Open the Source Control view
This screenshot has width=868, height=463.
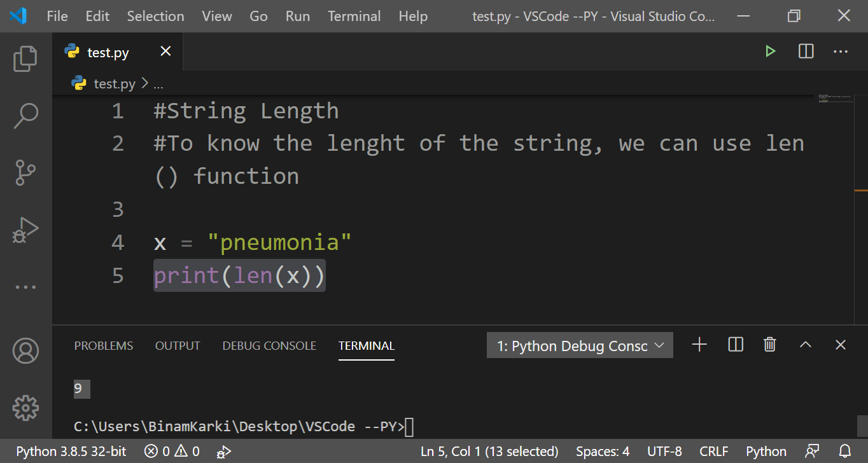tap(25, 172)
